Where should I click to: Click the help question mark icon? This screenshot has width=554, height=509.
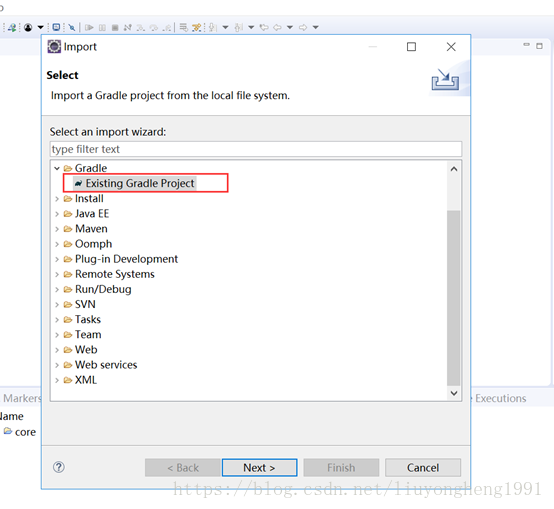point(59,467)
